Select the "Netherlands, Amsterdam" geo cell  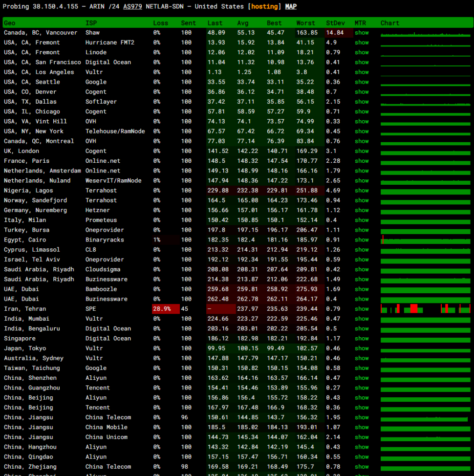point(43,171)
